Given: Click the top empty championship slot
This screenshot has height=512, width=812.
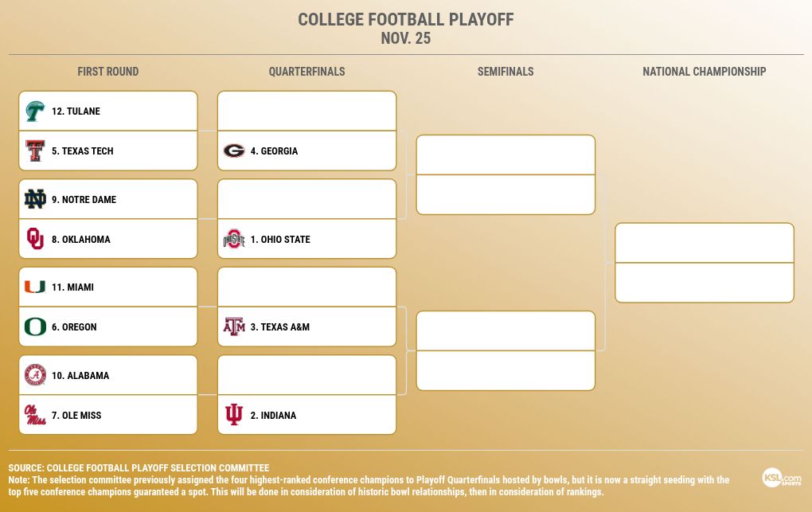Looking at the screenshot, I should tap(705, 243).
